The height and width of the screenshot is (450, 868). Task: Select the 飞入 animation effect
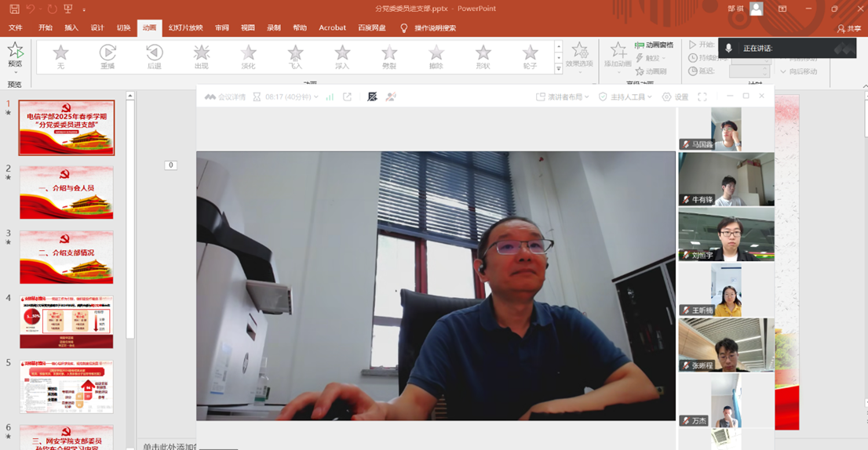[296, 57]
